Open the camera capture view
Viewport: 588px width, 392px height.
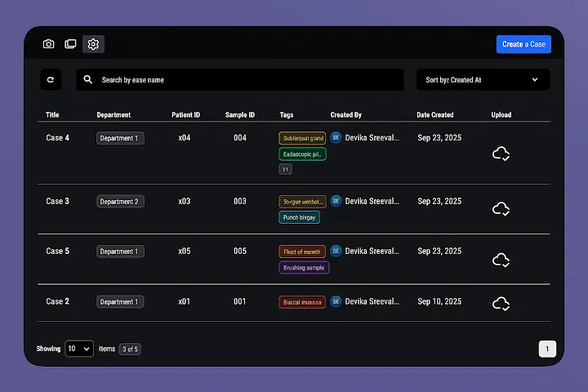[x=48, y=44]
